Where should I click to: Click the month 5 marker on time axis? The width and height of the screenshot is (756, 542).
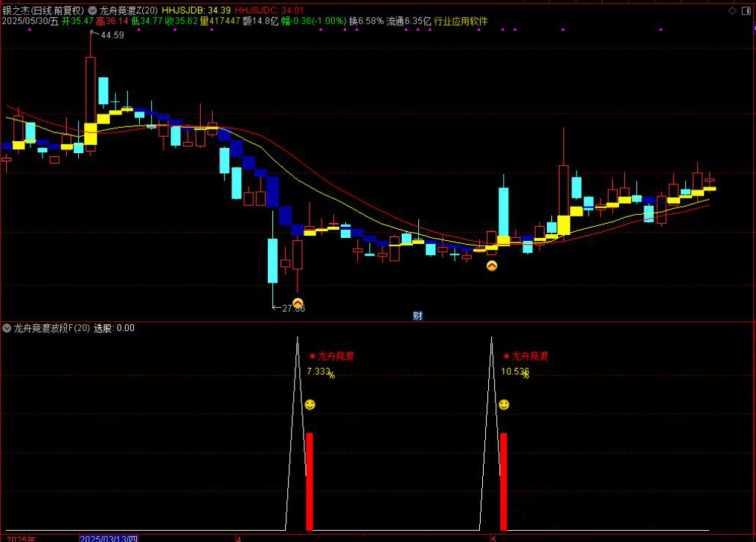pyautogui.click(x=493, y=538)
